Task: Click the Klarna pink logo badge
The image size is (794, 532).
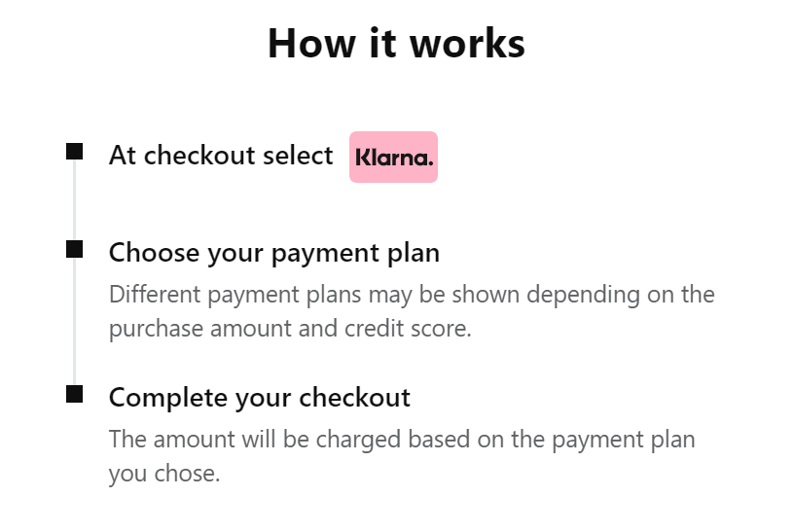Action: click(x=393, y=157)
